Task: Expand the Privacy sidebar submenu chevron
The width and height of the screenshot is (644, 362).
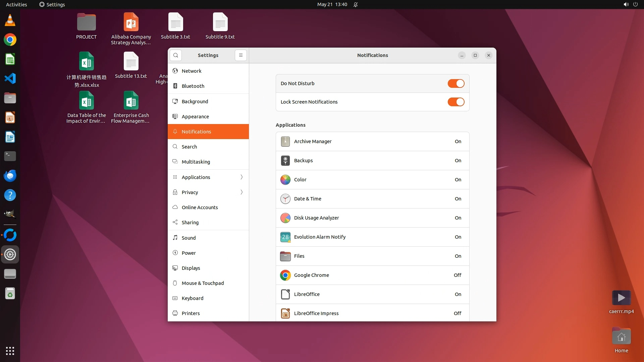Action: point(241,192)
